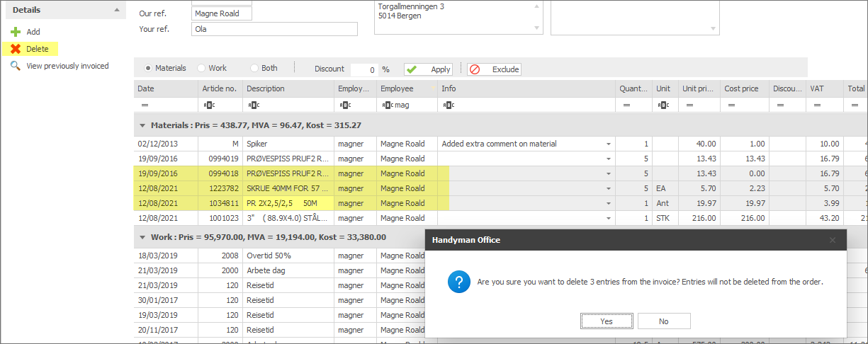Screen dimensions: 868x344
Task: Click the Employee filter ABC icon with 'mag'
Action: (388, 105)
